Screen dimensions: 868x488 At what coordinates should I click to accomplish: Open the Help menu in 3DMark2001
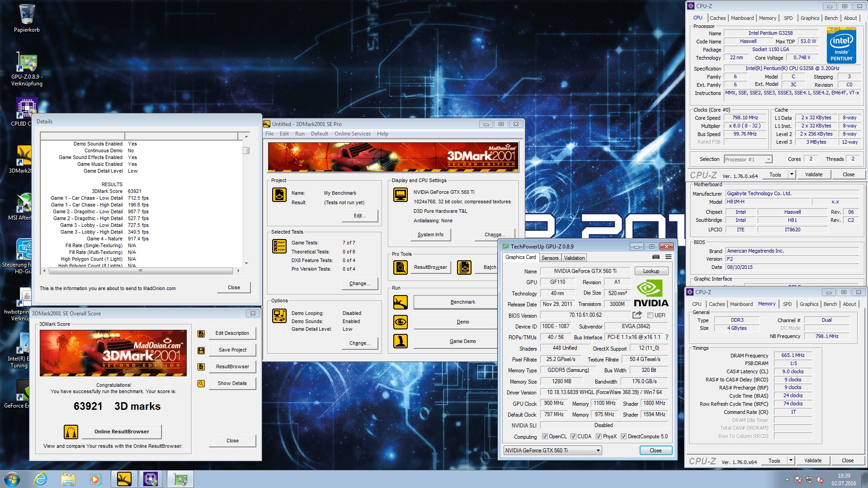pyautogui.click(x=382, y=134)
